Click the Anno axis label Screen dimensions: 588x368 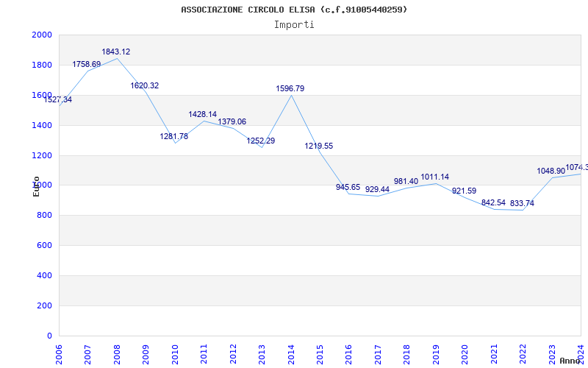tap(569, 361)
